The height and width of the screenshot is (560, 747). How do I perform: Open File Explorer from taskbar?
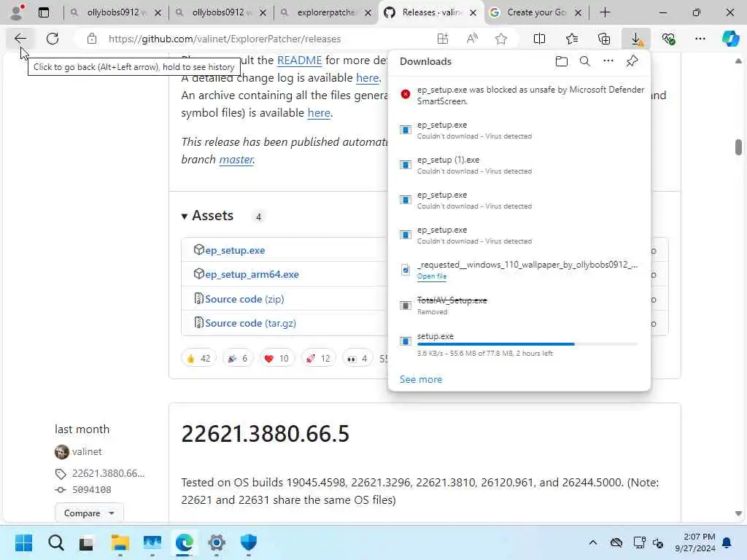click(120, 542)
